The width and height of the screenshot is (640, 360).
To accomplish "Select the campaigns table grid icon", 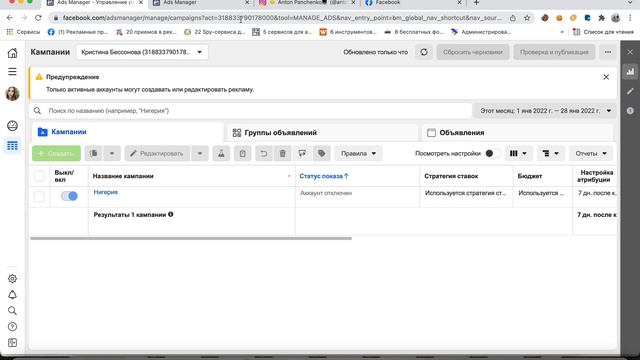I will (13, 146).
